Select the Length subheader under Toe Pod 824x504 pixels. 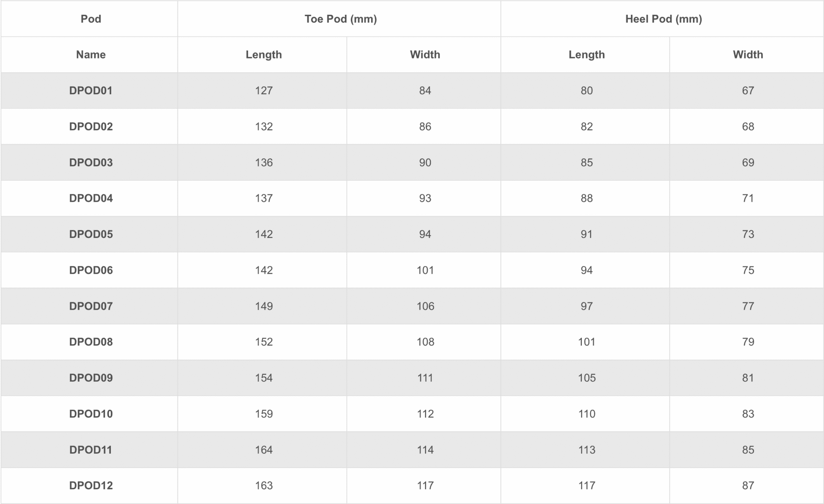(x=264, y=55)
